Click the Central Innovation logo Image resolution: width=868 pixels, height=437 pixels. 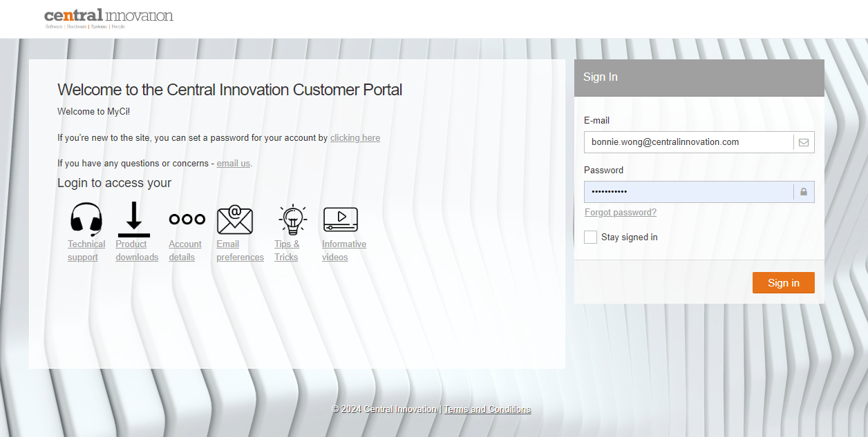coord(108,19)
